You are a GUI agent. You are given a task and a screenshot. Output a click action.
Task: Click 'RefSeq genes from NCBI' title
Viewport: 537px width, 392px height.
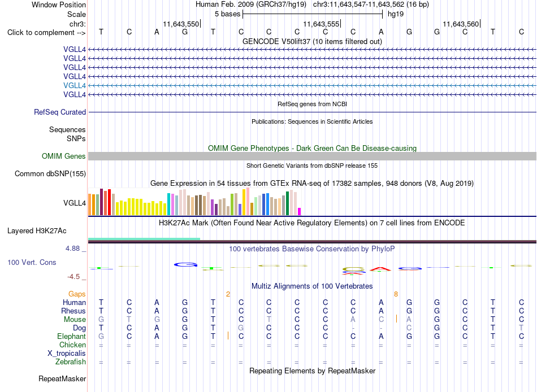tap(312, 104)
